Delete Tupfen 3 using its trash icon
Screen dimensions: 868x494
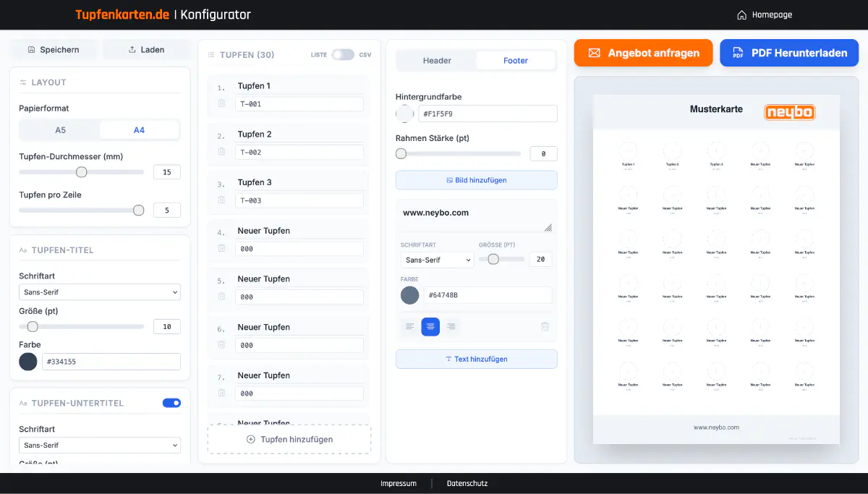coord(221,200)
